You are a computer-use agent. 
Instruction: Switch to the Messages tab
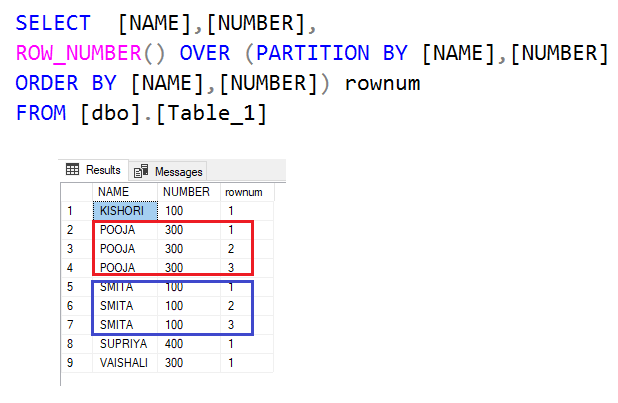tap(168, 172)
